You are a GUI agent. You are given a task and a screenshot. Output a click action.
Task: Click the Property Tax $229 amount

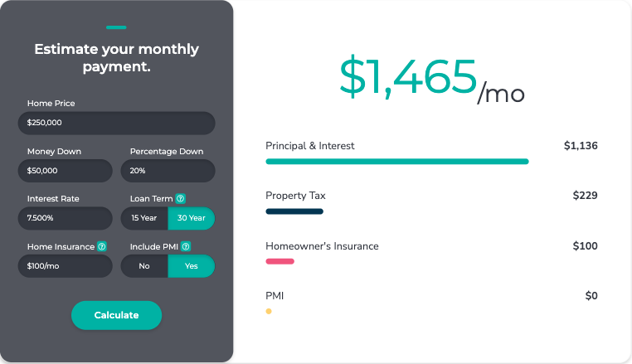pos(585,196)
